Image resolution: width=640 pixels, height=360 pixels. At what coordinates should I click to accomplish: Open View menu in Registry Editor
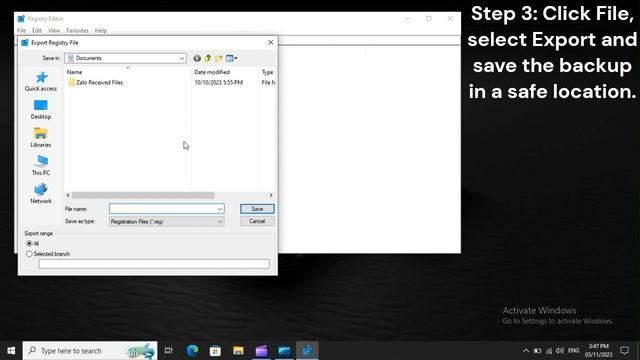coord(54,31)
